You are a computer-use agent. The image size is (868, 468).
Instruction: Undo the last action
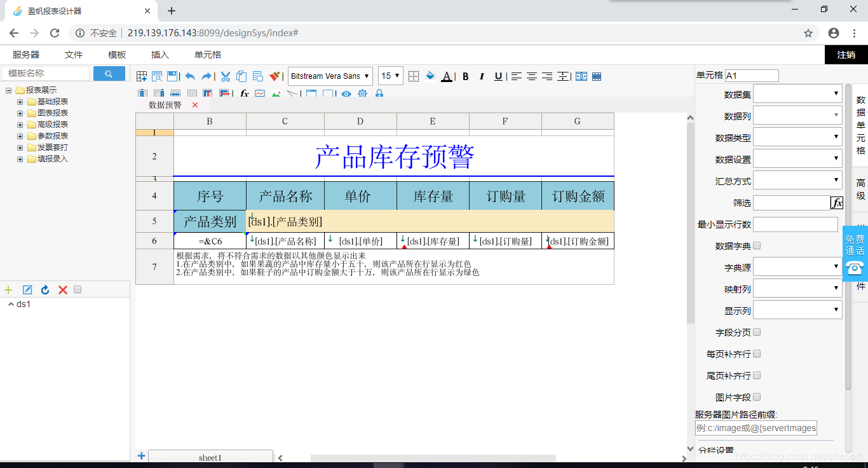click(190, 76)
